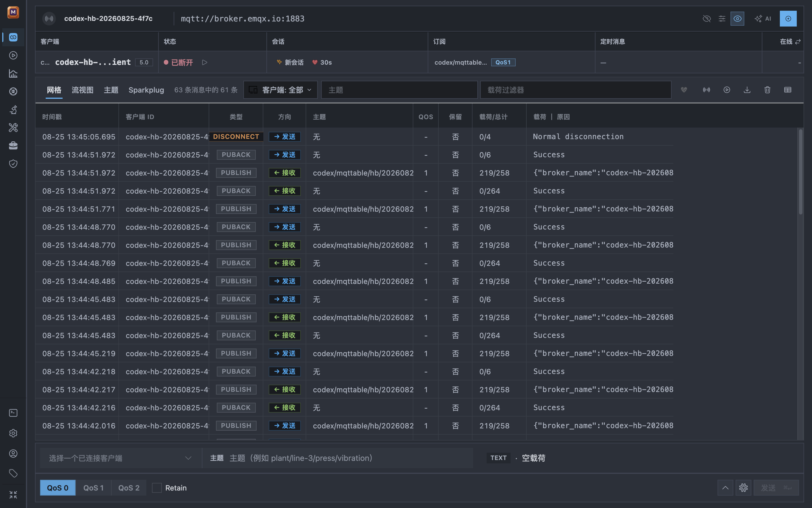Image resolution: width=812 pixels, height=508 pixels.
Task: Open the playback sidebar icon
Action: click(x=13, y=55)
